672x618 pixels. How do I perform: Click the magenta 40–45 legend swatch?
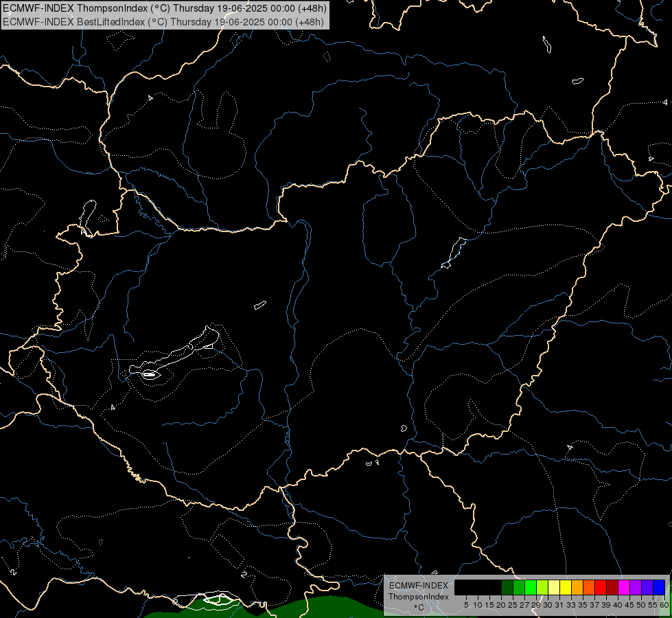pyautogui.click(x=624, y=587)
